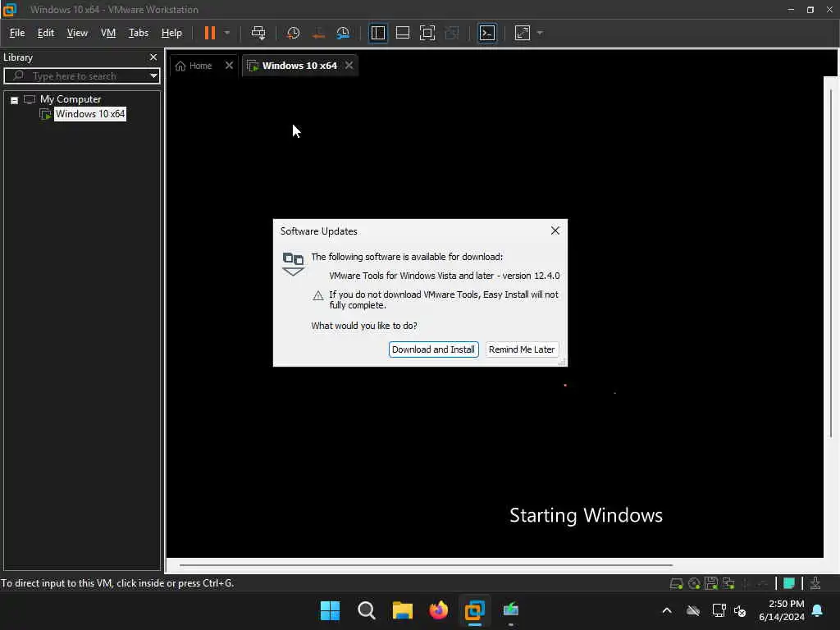The width and height of the screenshot is (840, 630).
Task: Open the Snapshot Manager wrench-clock icon
Action: click(x=343, y=33)
